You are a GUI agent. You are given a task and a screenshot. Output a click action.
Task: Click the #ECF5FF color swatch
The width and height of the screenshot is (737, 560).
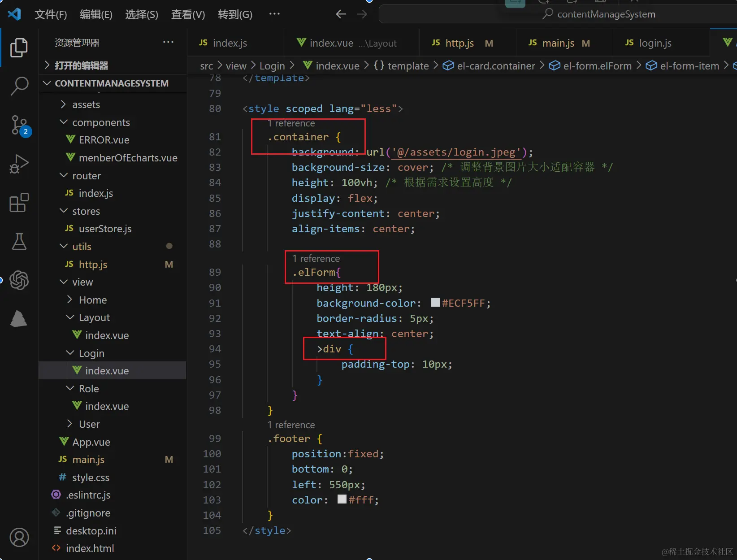coord(435,302)
